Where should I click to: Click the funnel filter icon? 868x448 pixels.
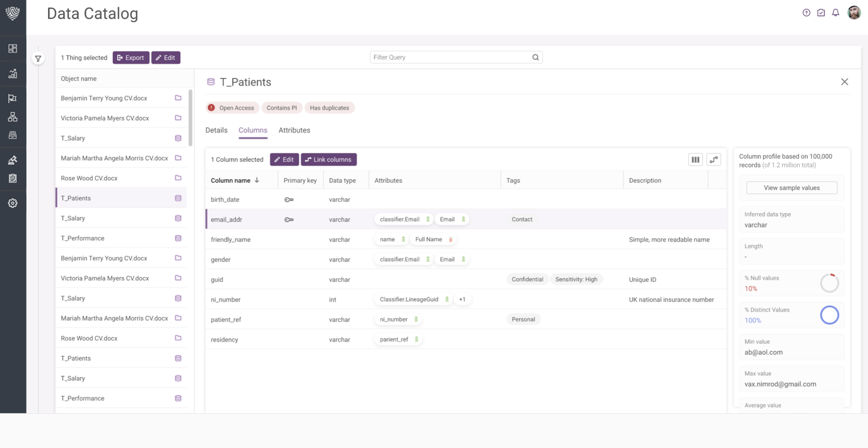click(38, 59)
